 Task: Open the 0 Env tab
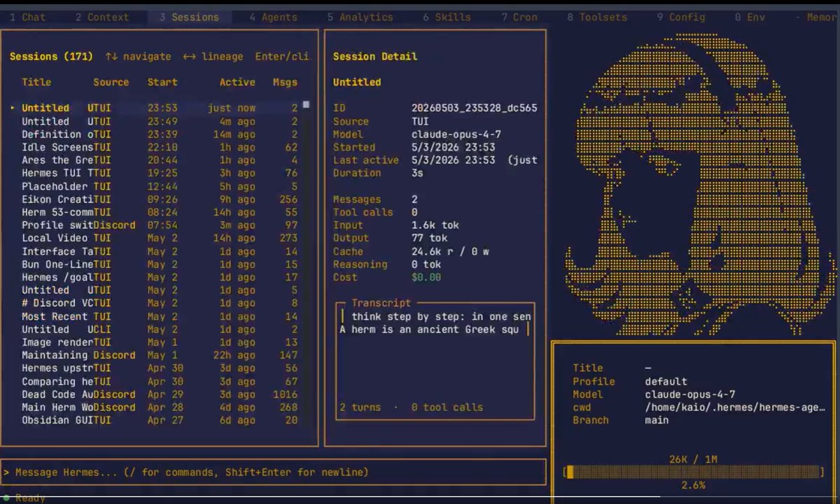750,17
